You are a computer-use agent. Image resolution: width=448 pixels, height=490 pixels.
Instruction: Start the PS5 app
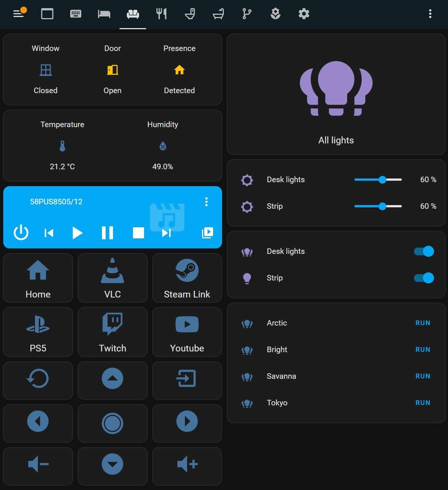click(x=38, y=332)
